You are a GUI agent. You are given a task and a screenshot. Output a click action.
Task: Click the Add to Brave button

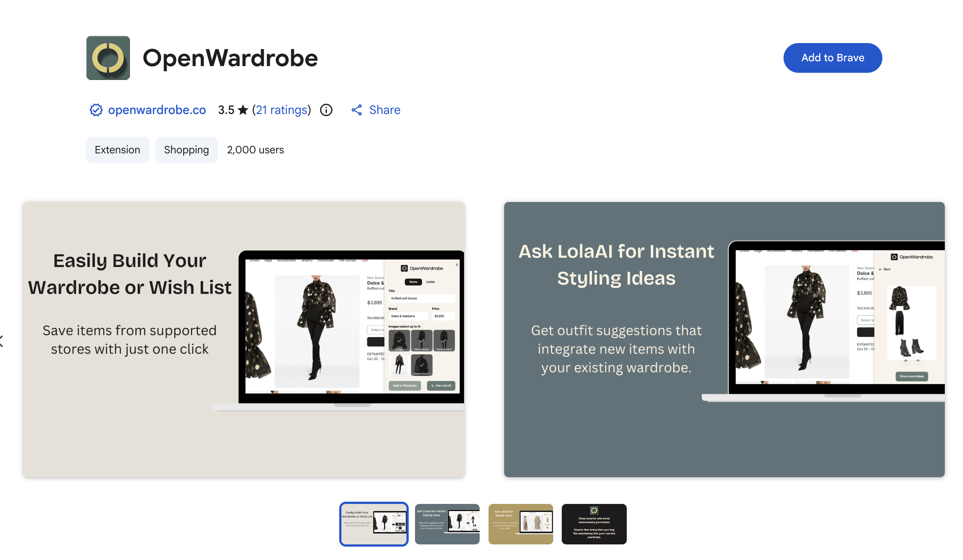tap(832, 58)
